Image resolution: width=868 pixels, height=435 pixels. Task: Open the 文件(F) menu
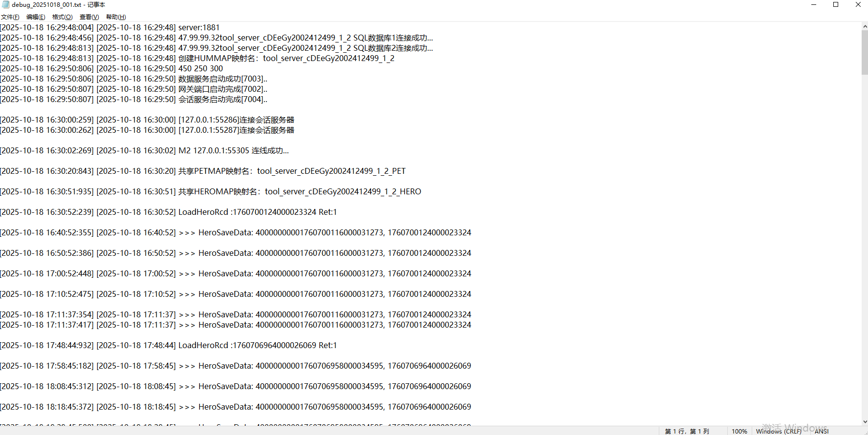click(10, 17)
